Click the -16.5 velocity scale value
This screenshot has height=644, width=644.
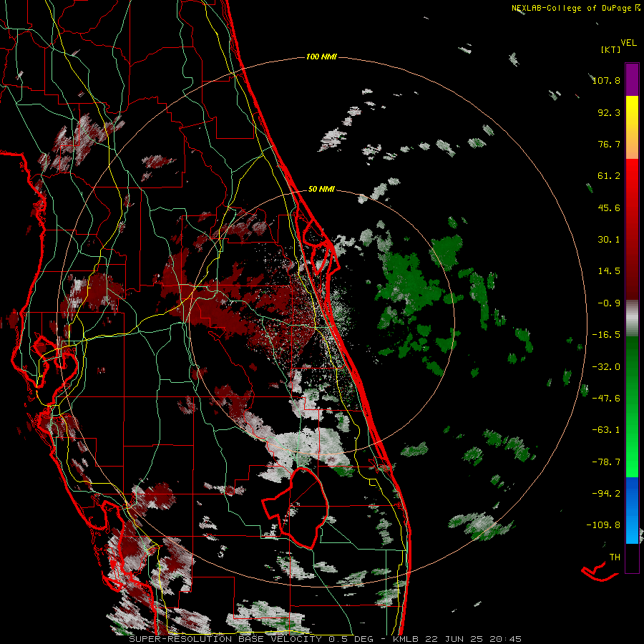pyautogui.click(x=606, y=335)
